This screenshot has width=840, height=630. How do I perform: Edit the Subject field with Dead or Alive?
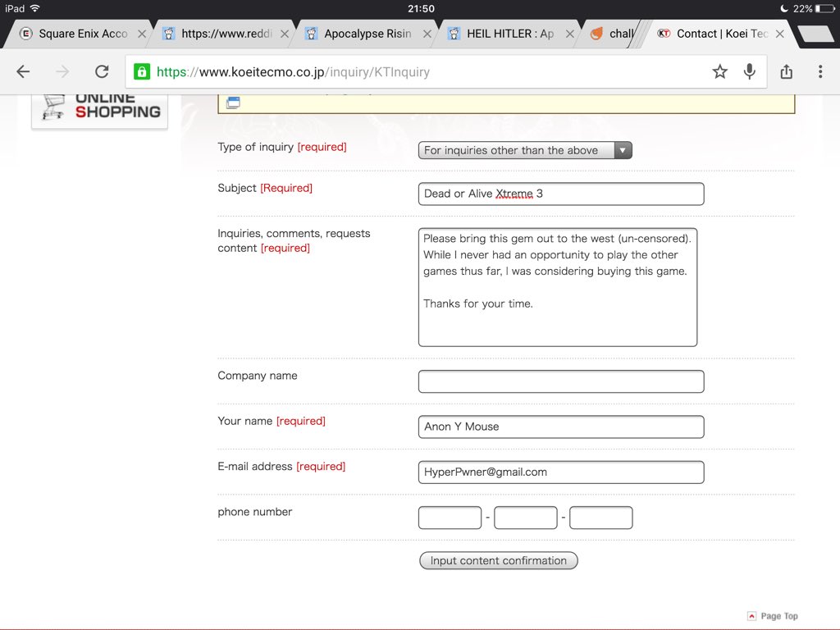point(561,194)
